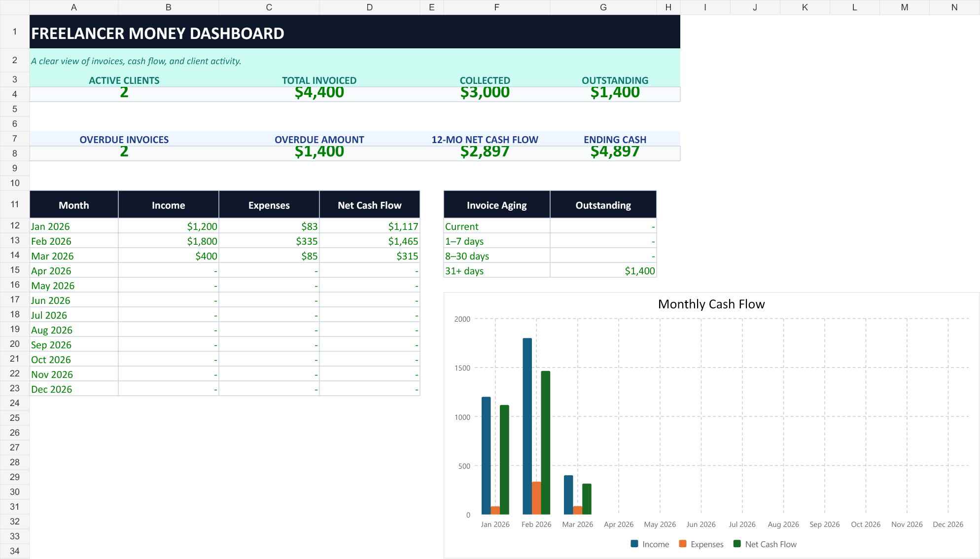The width and height of the screenshot is (980, 559).
Task: Select row 1 header
Action: (x=15, y=32)
